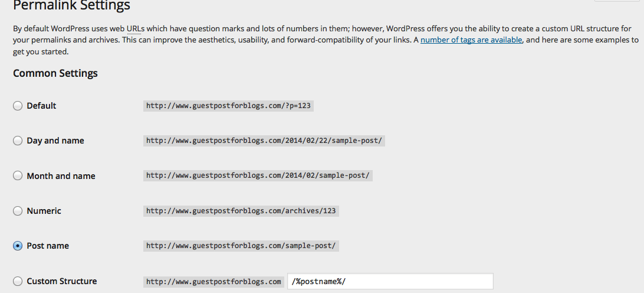644x293 pixels.
Task: Choose the Day and name radio option
Action: 18,141
